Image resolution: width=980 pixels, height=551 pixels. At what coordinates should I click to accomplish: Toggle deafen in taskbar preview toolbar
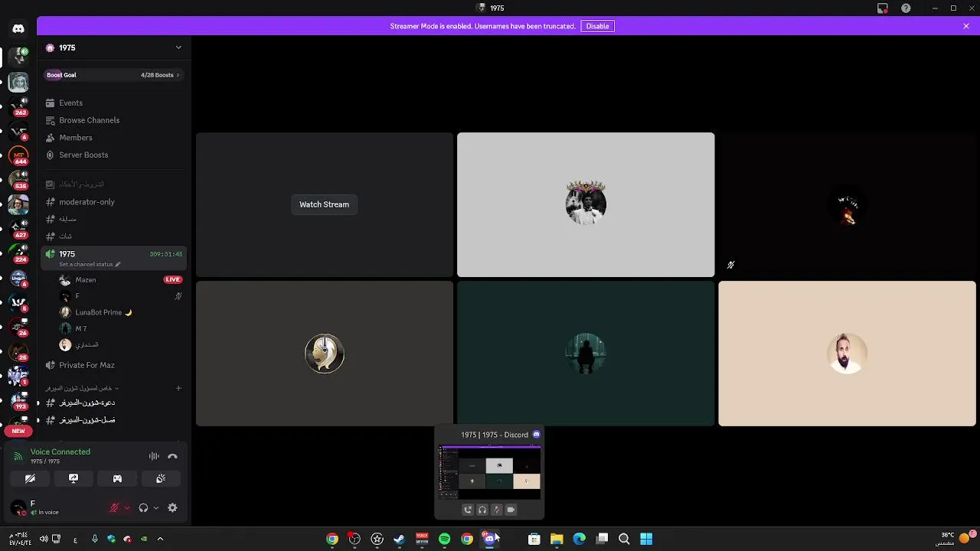482,510
